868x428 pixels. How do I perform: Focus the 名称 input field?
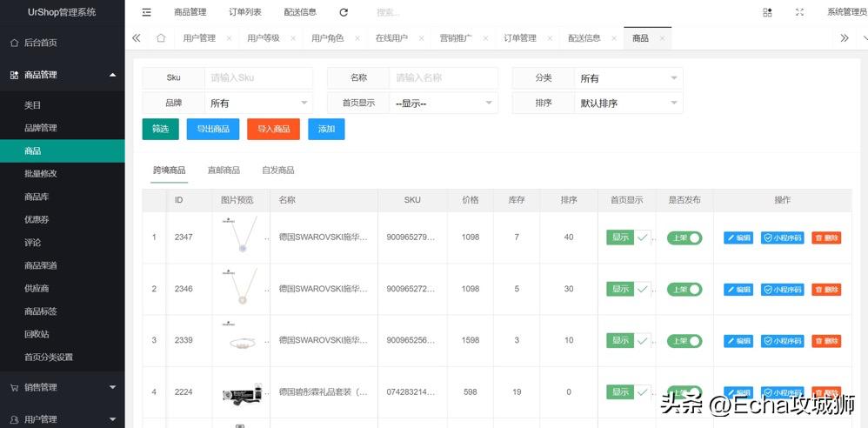tap(444, 78)
